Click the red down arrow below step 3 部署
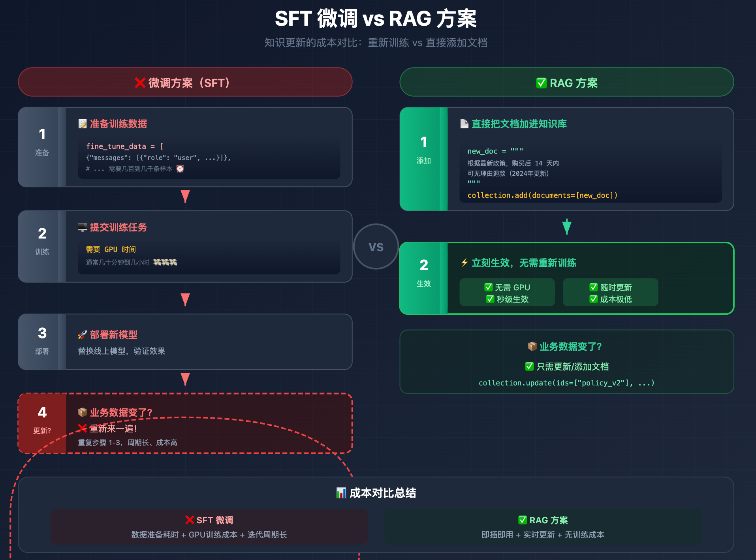 185,379
